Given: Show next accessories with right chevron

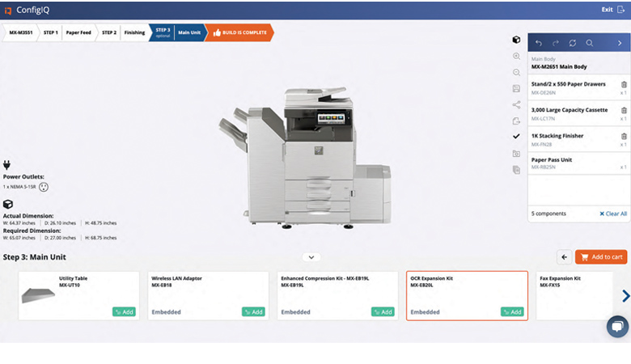Looking at the screenshot, I should (625, 296).
